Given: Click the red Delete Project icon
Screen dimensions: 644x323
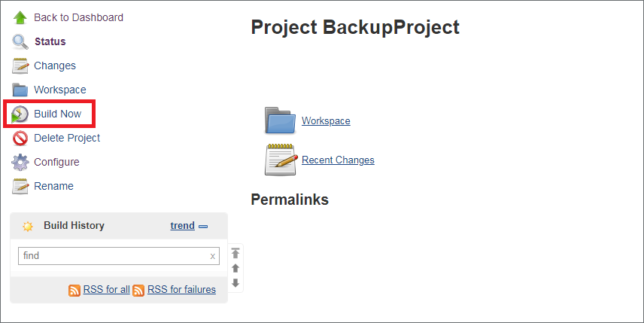Looking at the screenshot, I should [x=20, y=139].
